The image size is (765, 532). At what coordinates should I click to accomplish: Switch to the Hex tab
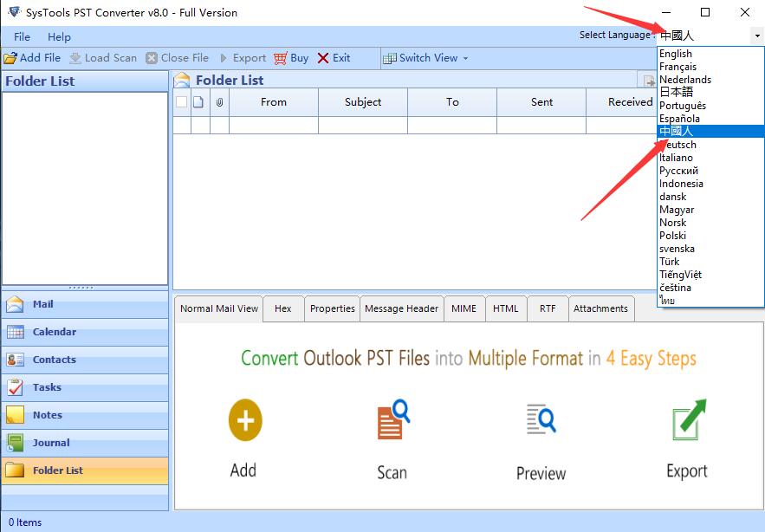pyautogui.click(x=283, y=308)
